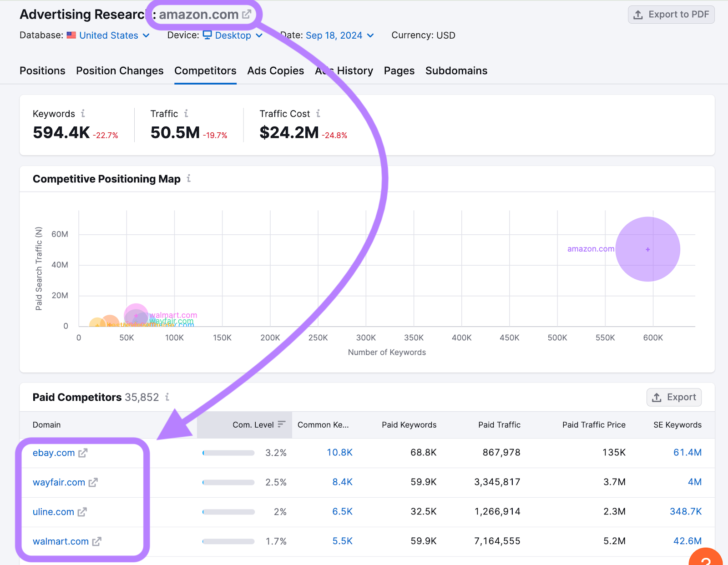728x565 pixels.
Task: Click the SE Keywords column header
Action: [x=677, y=424]
